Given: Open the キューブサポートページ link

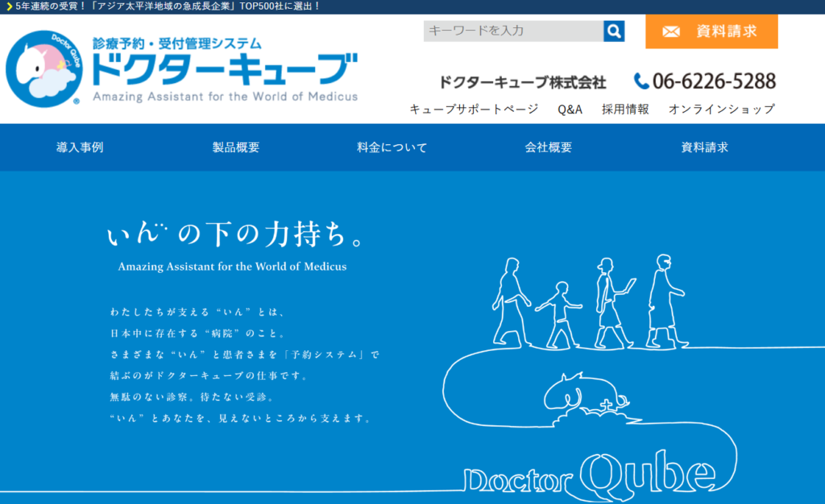Looking at the screenshot, I should pos(474,109).
